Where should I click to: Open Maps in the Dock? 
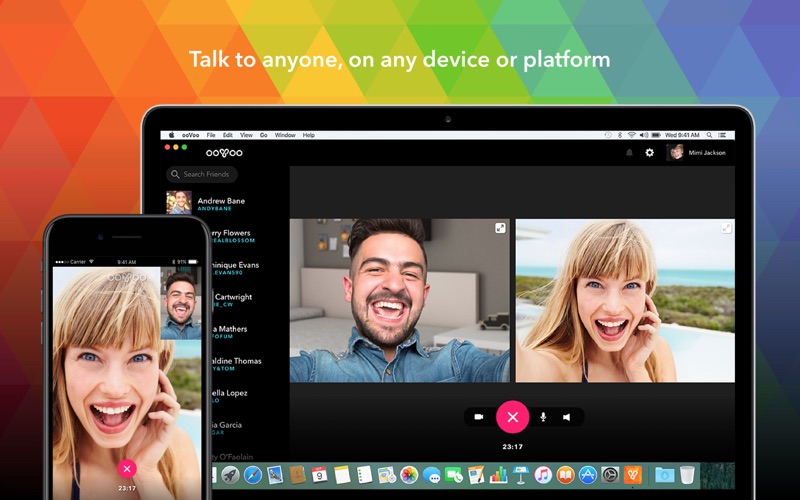[387, 475]
